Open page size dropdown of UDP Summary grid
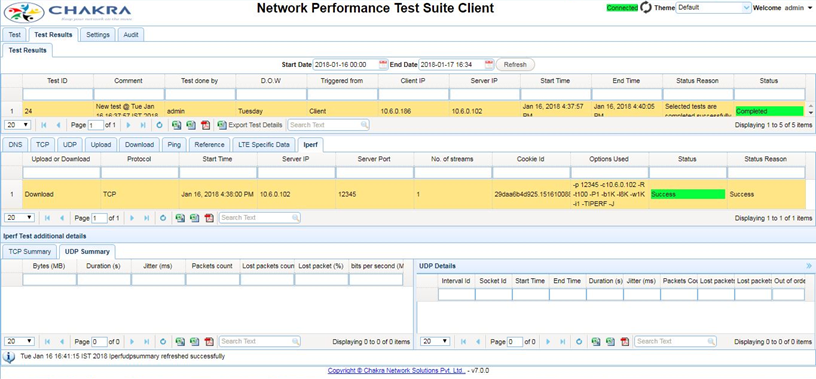Screen dimensions: 816x379 [19, 342]
